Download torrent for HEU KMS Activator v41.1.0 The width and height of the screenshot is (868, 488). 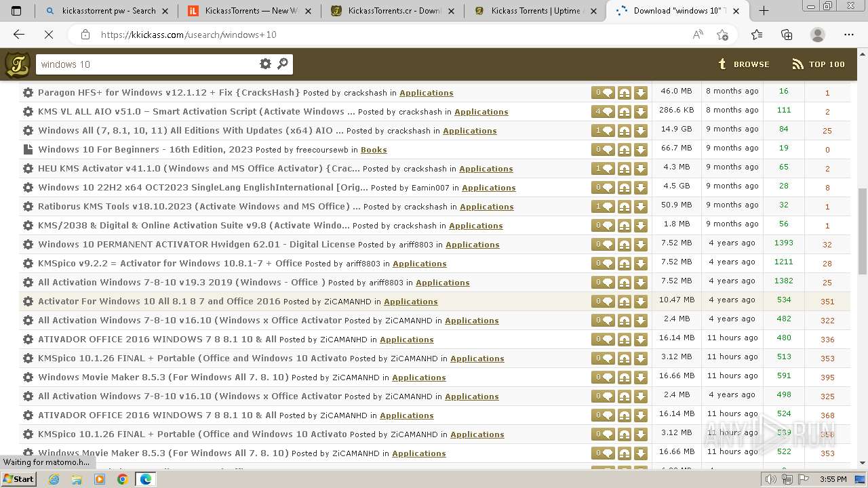641,169
